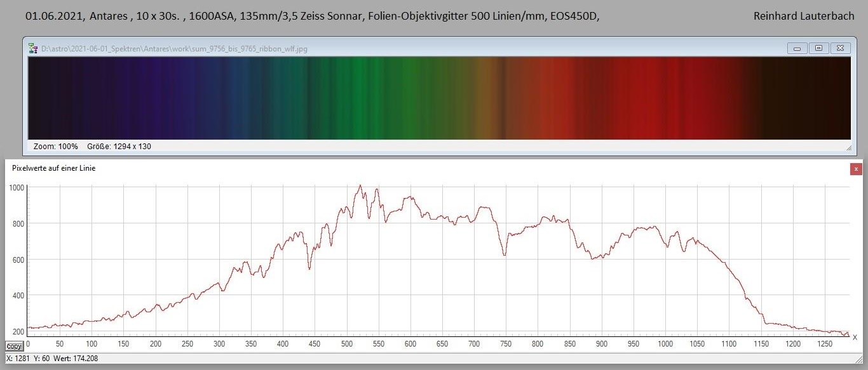Click the restore button of the image window
The width and height of the screenshot is (868, 370).
pyautogui.click(x=818, y=48)
